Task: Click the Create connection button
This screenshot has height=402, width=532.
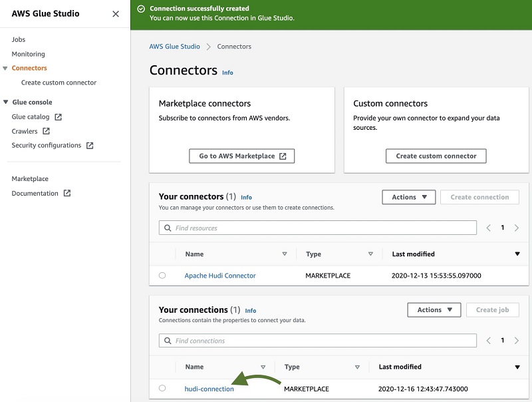Action: point(479,197)
